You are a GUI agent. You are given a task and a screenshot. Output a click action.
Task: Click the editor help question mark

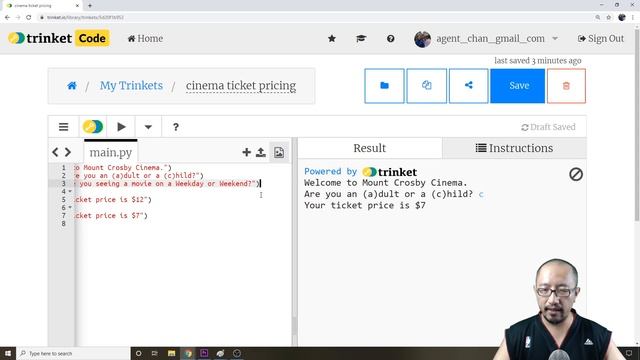[176, 127]
